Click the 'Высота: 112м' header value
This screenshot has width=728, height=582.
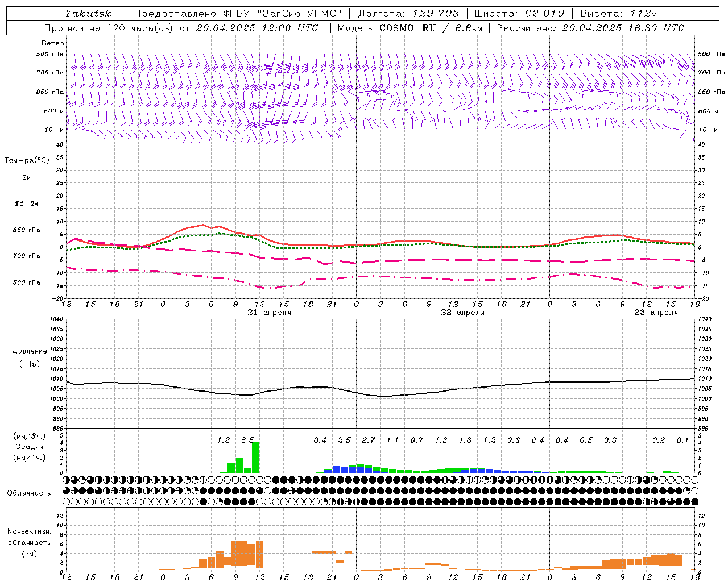619,14
